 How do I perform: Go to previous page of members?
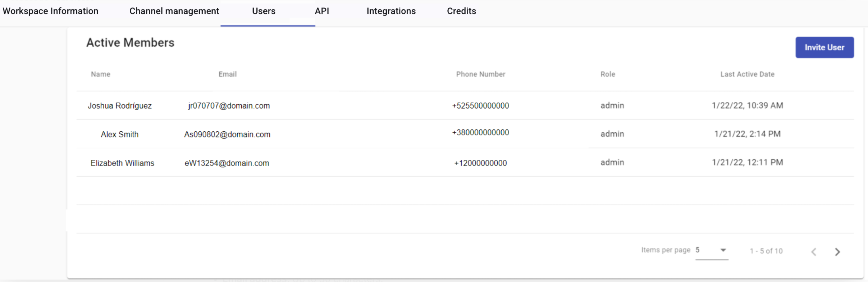tap(814, 252)
